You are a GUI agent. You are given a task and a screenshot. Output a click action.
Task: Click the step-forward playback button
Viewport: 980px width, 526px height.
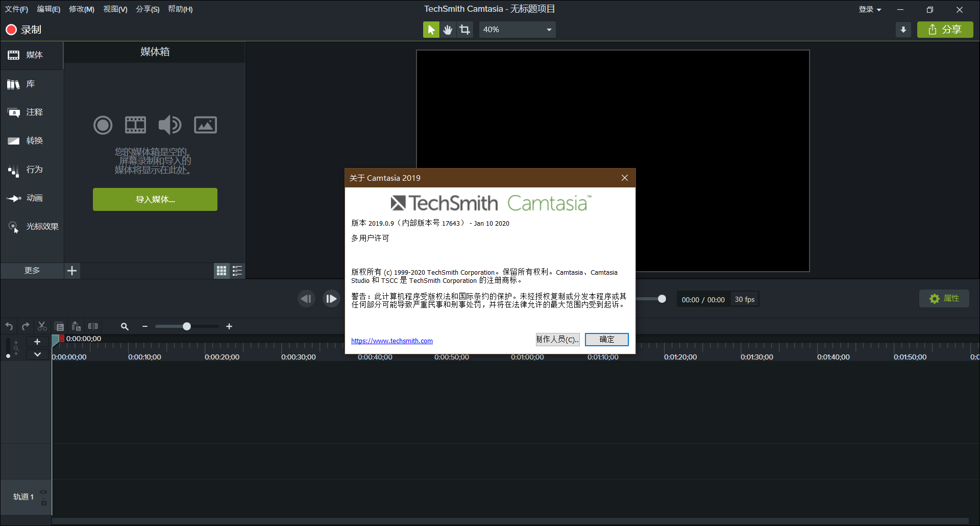click(331, 299)
